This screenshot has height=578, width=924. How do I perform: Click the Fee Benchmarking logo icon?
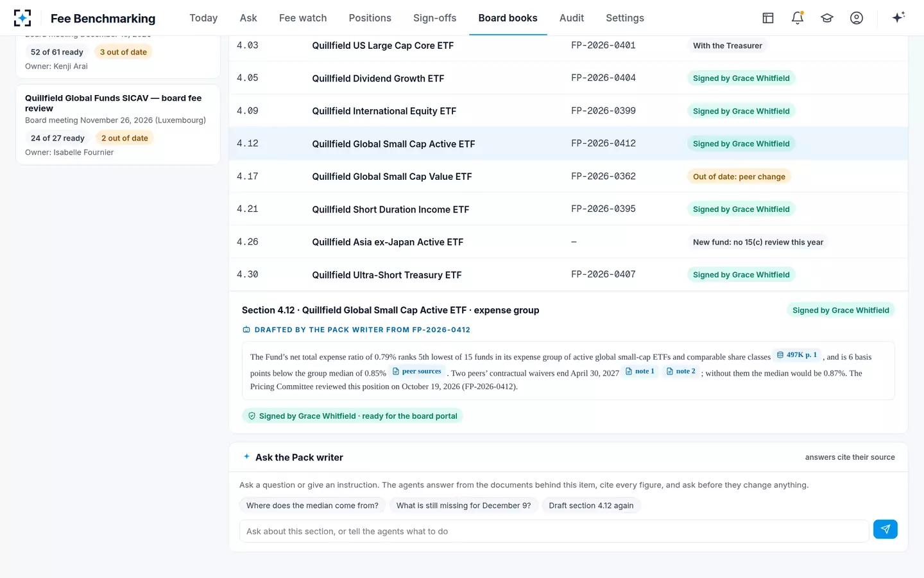point(22,18)
